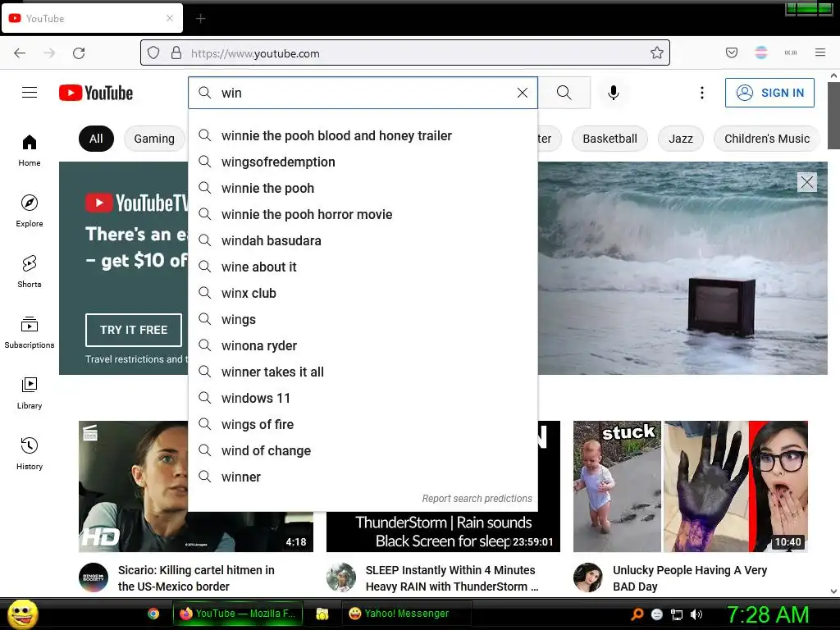Click the page vertical scrollbar thumb

click(833, 115)
